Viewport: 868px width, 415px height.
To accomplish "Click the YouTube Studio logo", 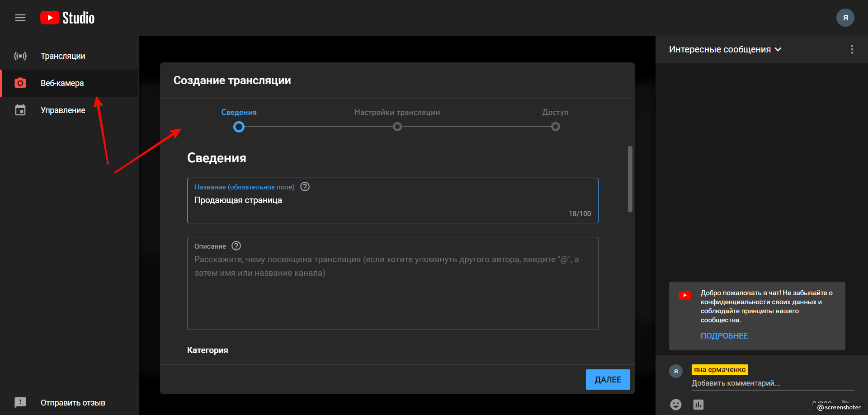I will [68, 18].
